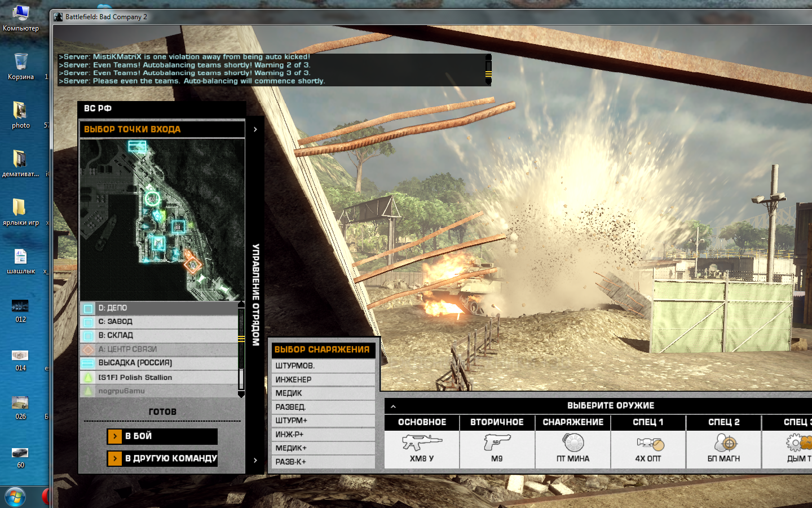
Task: Open the ярлыки игр desktop folder
Action: point(21,212)
